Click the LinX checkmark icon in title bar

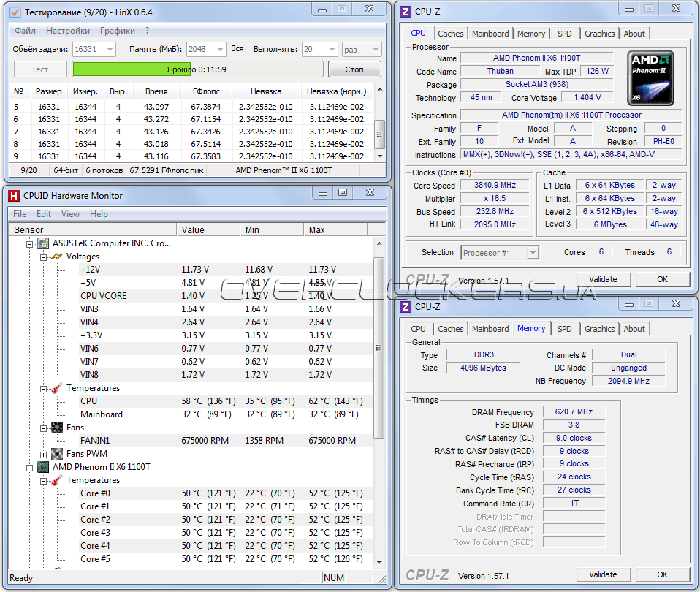tap(15, 12)
